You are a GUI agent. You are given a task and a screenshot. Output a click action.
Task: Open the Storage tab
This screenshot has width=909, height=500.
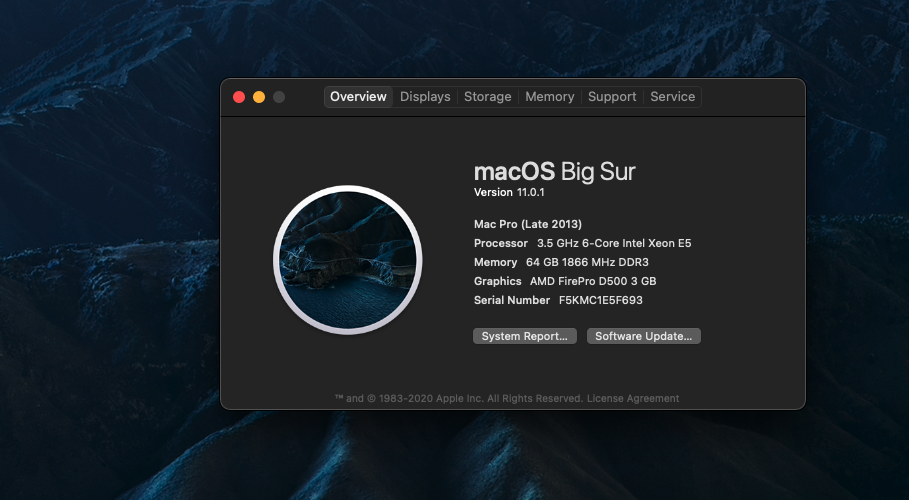[488, 97]
